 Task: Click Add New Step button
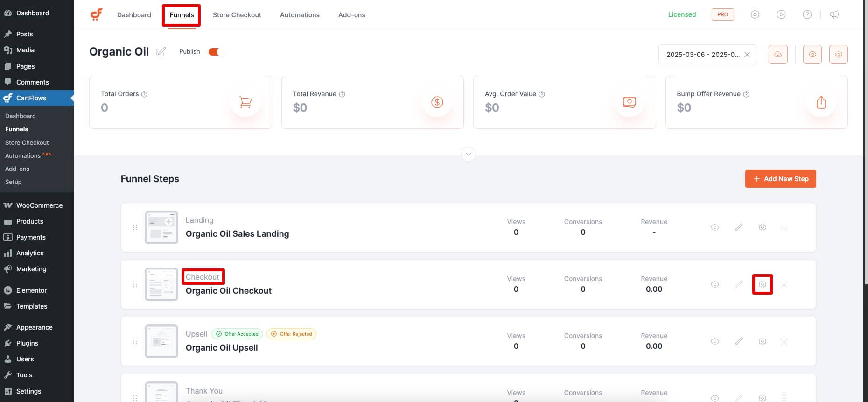(781, 179)
